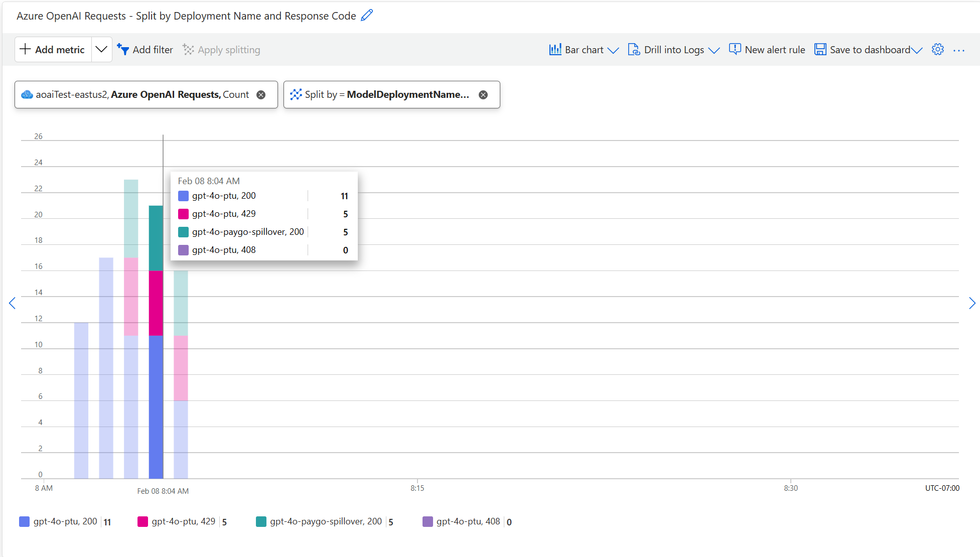Screen dimensions: 980x557
Task: Remove the Azure OpenAI Requests metric pill
Action: coord(261,95)
